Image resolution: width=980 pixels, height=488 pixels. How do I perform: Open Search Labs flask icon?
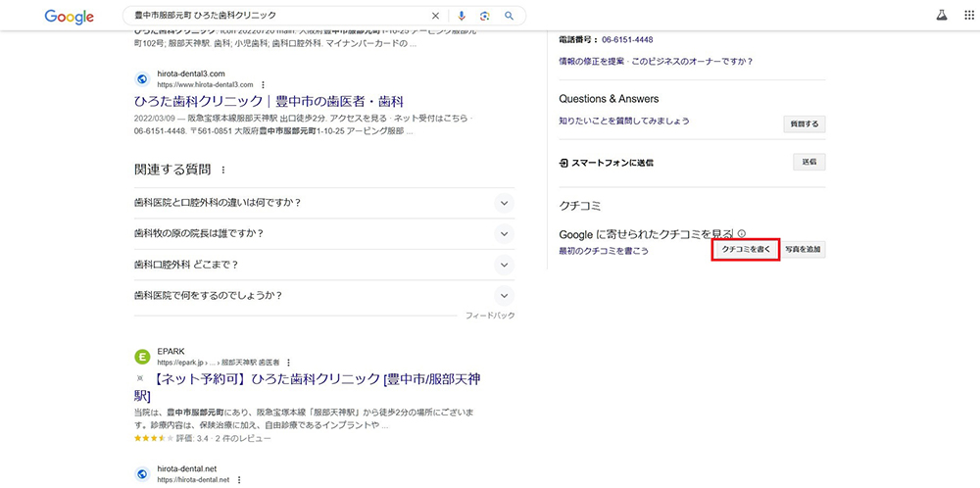[942, 17]
